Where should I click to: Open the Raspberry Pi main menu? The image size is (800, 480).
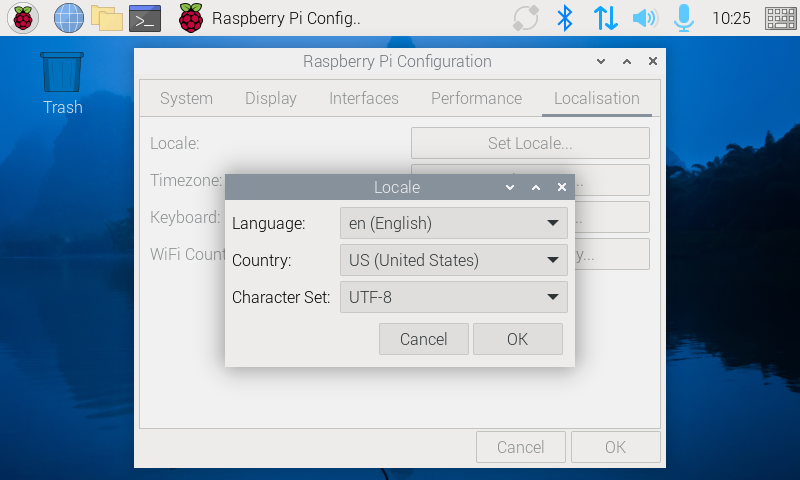point(24,18)
